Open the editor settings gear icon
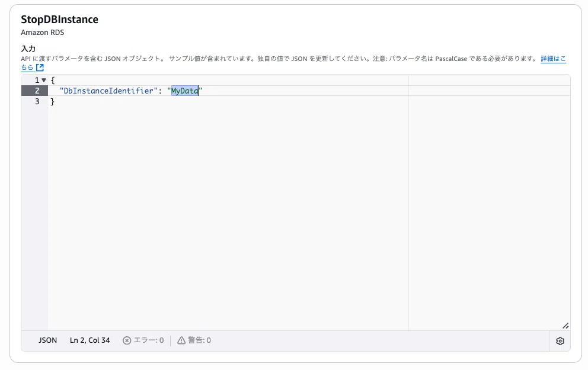 [560, 341]
